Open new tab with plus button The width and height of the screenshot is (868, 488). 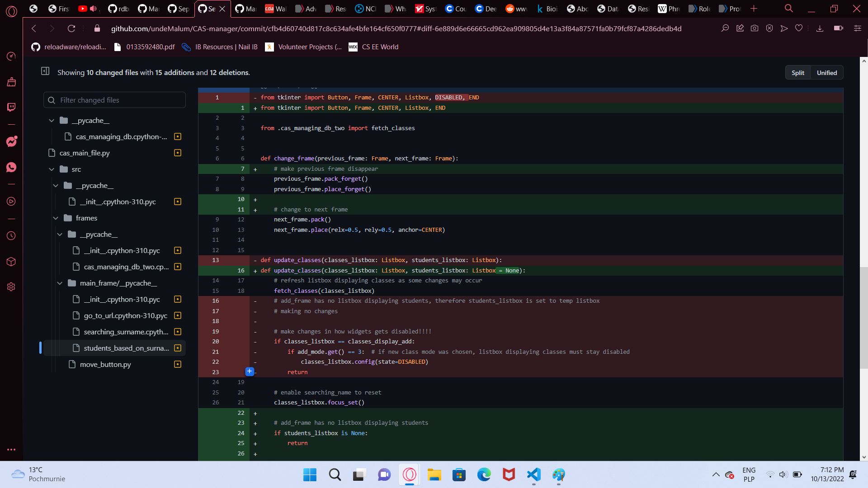point(754,9)
